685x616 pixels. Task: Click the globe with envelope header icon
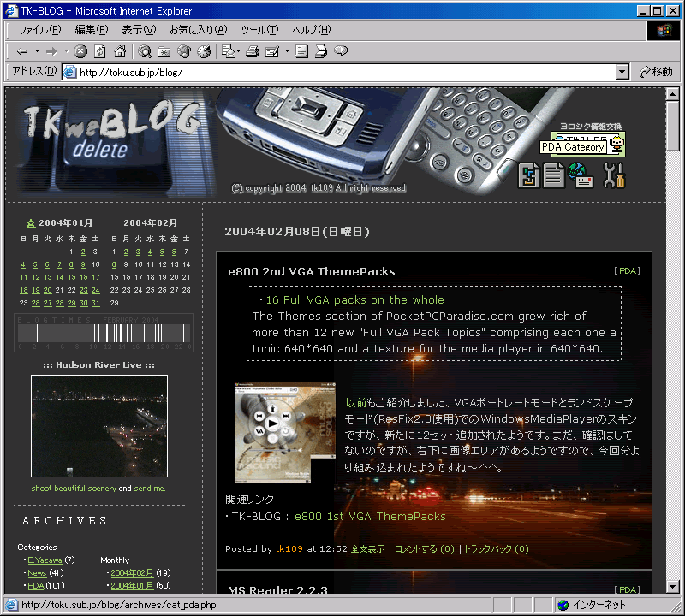click(581, 175)
